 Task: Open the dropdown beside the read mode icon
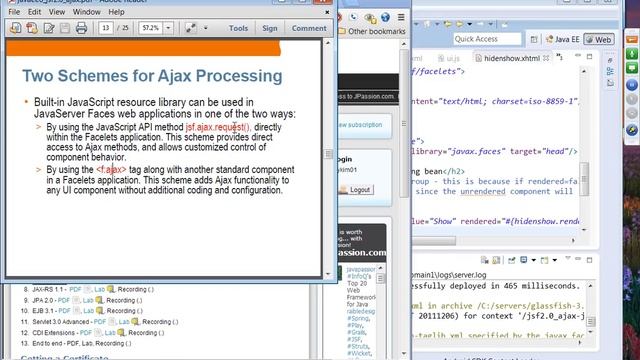pyautogui.click(x=205, y=28)
